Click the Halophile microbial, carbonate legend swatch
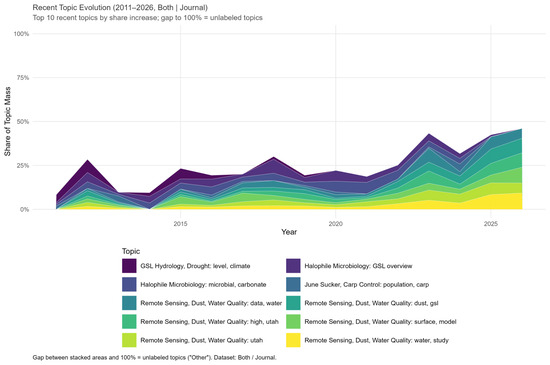550x365 pixels. (x=129, y=284)
